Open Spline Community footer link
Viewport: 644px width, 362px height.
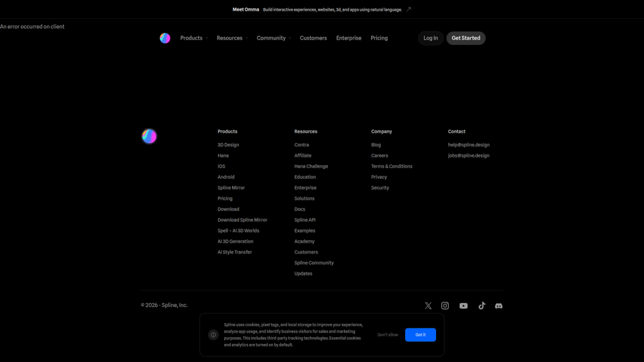click(314, 263)
